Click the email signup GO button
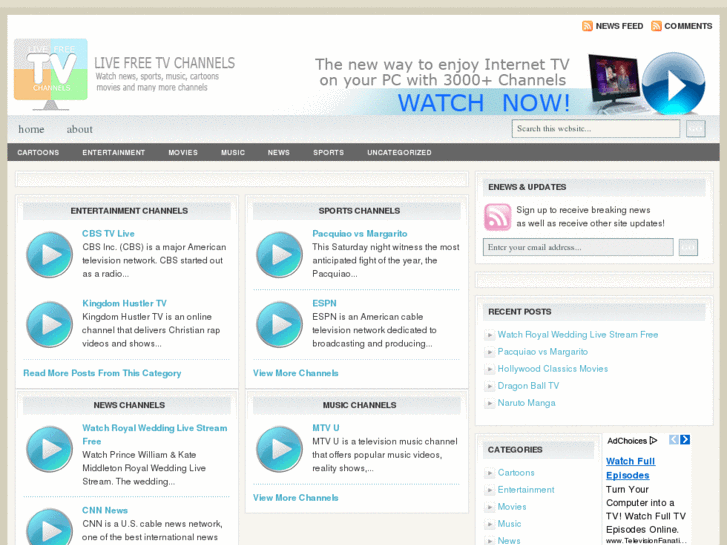727x545 pixels. 688,247
